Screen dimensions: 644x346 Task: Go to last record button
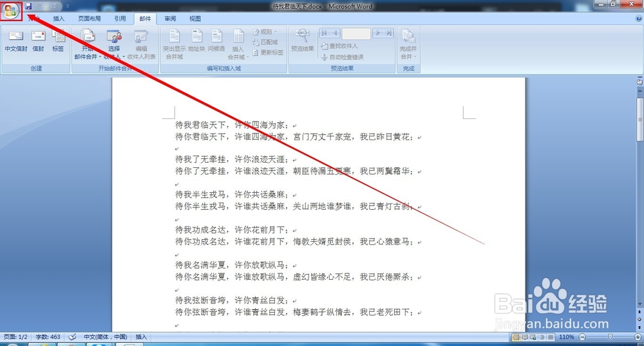[x=389, y=33]
